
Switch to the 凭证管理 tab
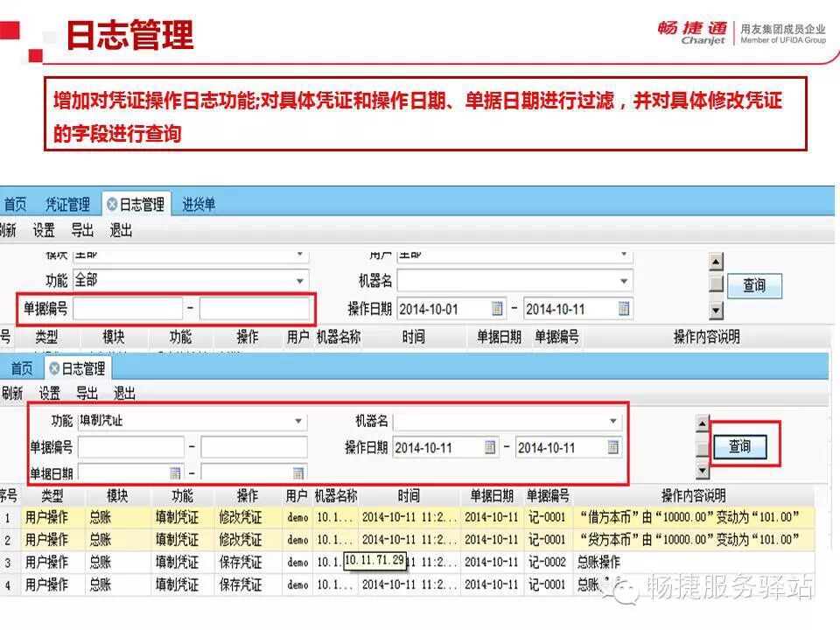(67, 204)
